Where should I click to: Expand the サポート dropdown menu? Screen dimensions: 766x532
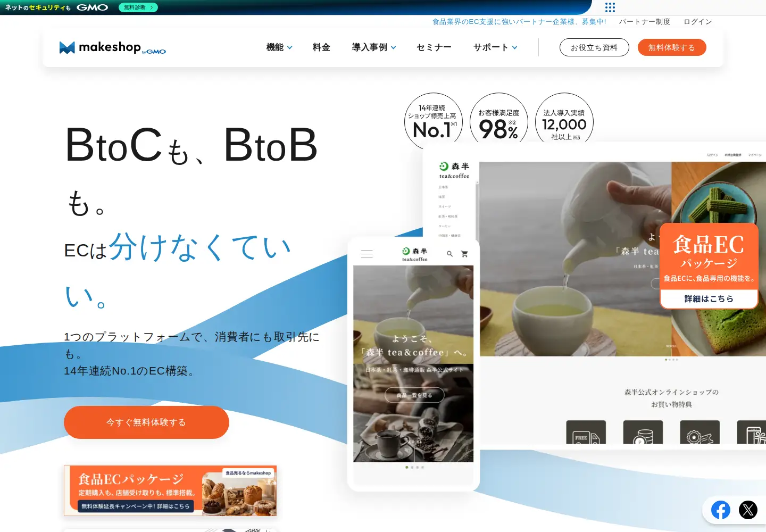495,47
